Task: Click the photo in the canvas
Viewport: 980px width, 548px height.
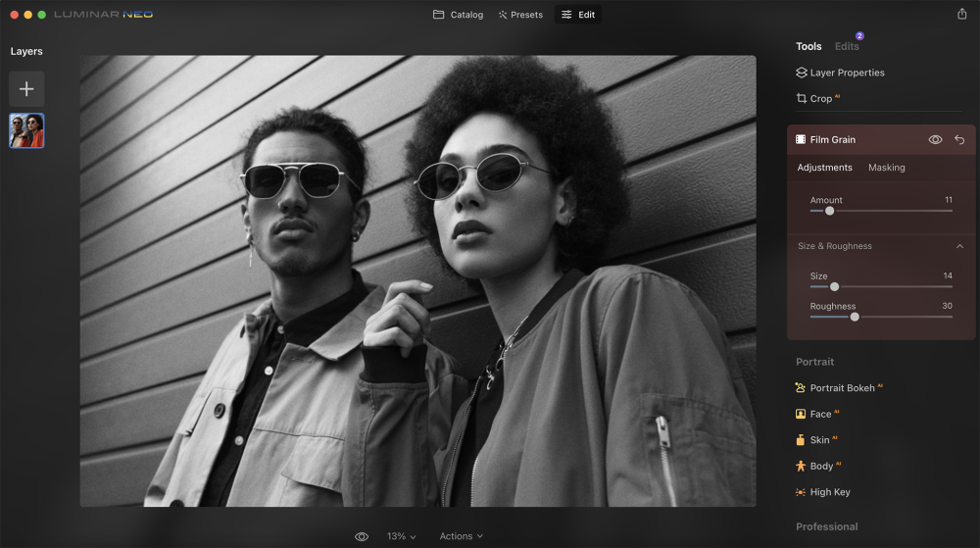Action: click(x=417, y=281)
